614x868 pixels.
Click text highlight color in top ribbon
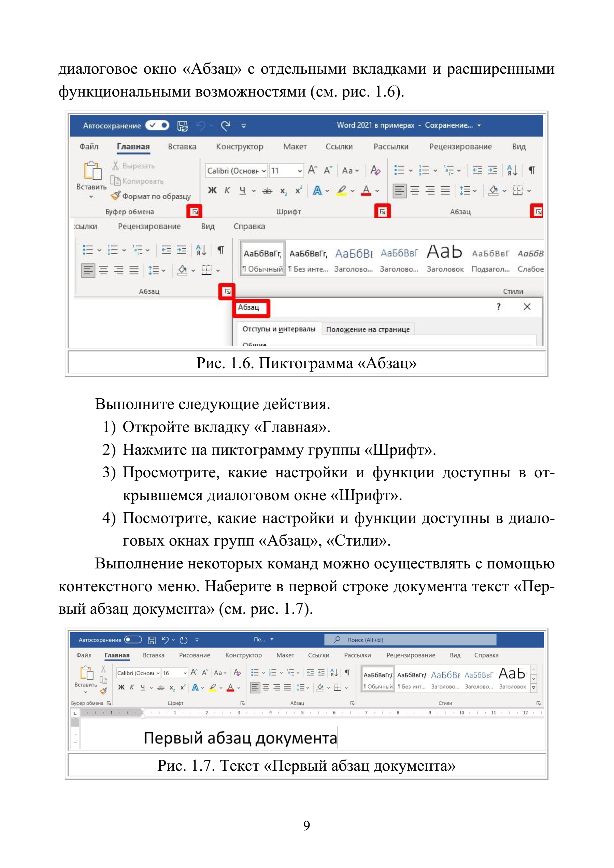click(342, 190)
